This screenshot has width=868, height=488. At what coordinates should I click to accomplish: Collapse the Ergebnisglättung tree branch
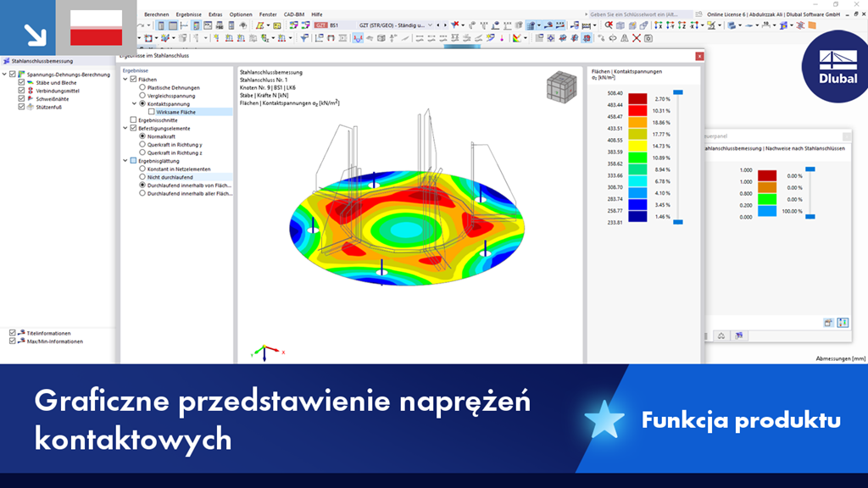(x=125, y=160)
